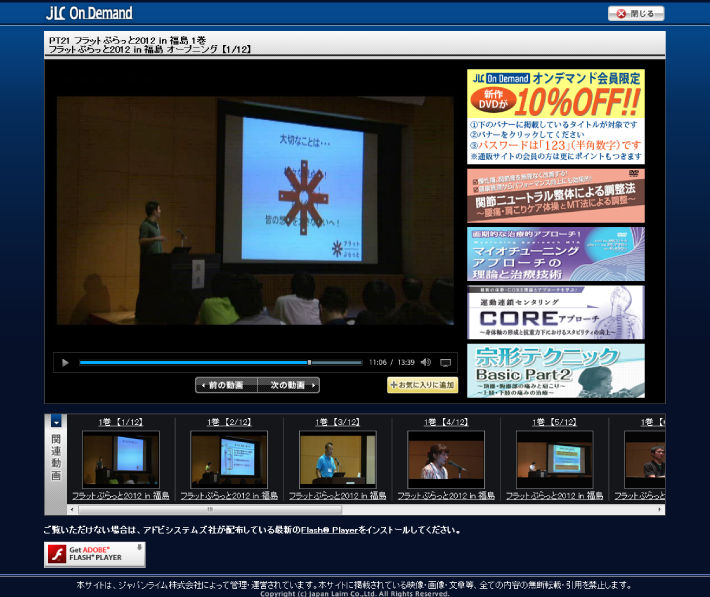This screenshot has width=710, height=597.
Task: Close the player with 閉じる button
Action: click(636, 14)
